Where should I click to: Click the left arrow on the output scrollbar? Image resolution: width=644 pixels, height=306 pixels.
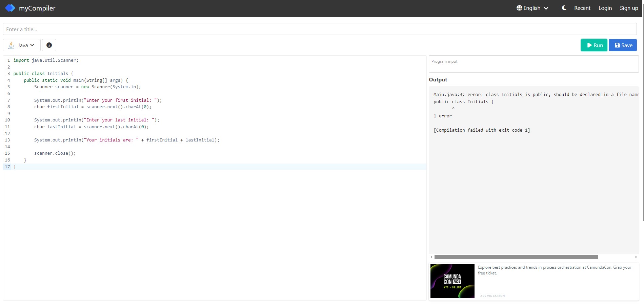point(431,257)
